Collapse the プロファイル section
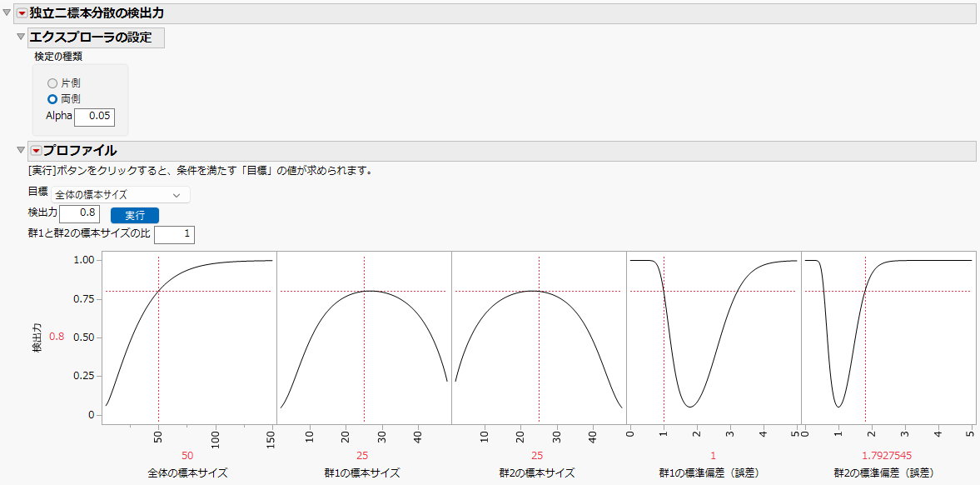Viewport: 980px width, 485px height. tap(21, 150)
